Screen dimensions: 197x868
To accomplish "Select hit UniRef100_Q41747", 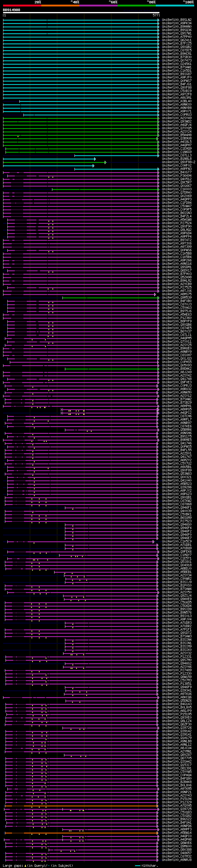I will (177, 457).
